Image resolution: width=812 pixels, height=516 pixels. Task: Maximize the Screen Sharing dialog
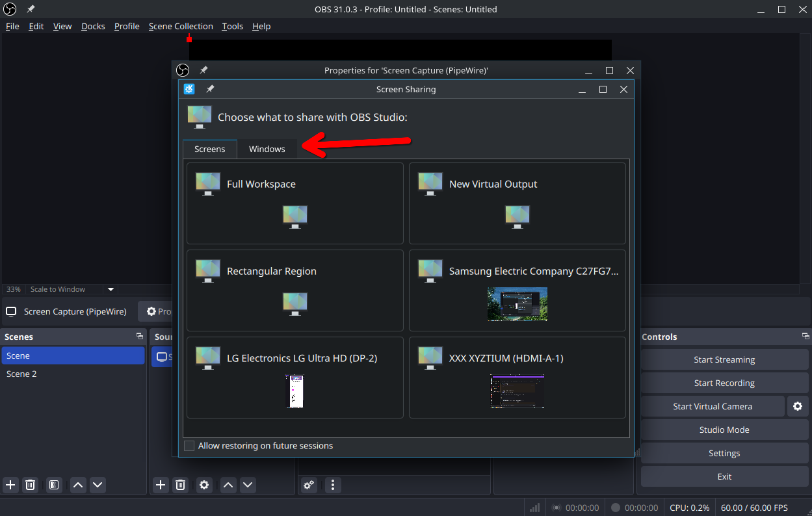point(603,90)
